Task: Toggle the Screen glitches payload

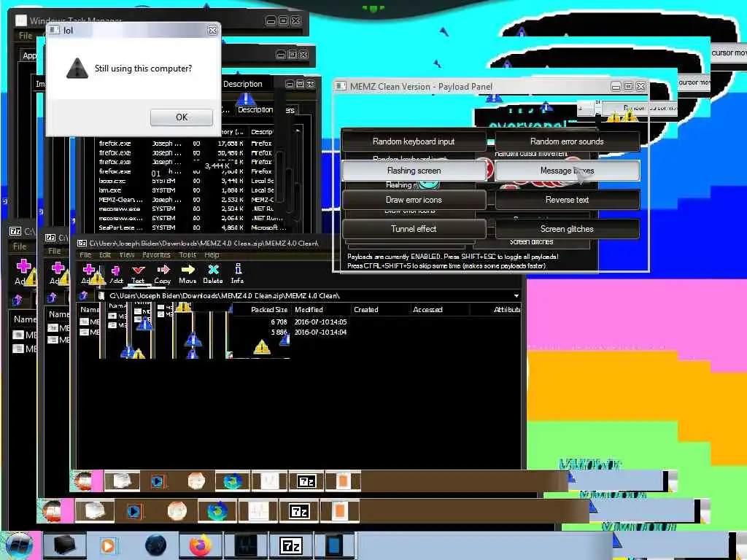Action: (x=567, y=229)
